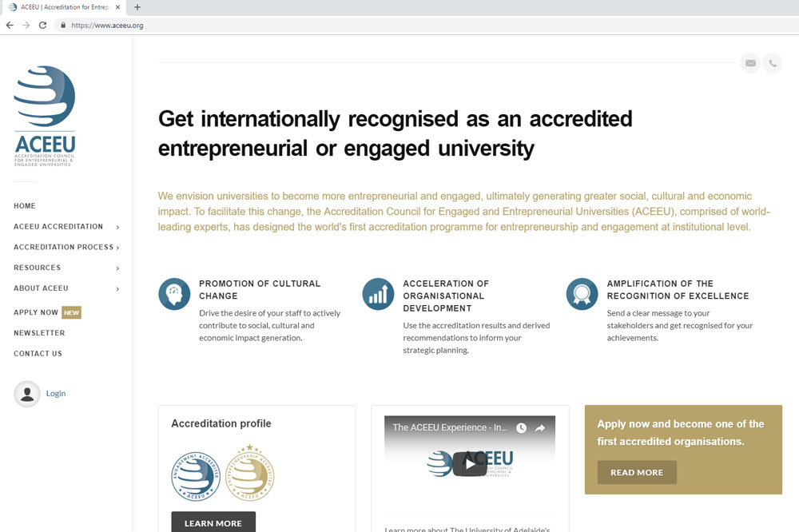
Task: Click the gold Entrepreneurship Accredited badge
Action: pyautogui.click(x=249, y=474)
